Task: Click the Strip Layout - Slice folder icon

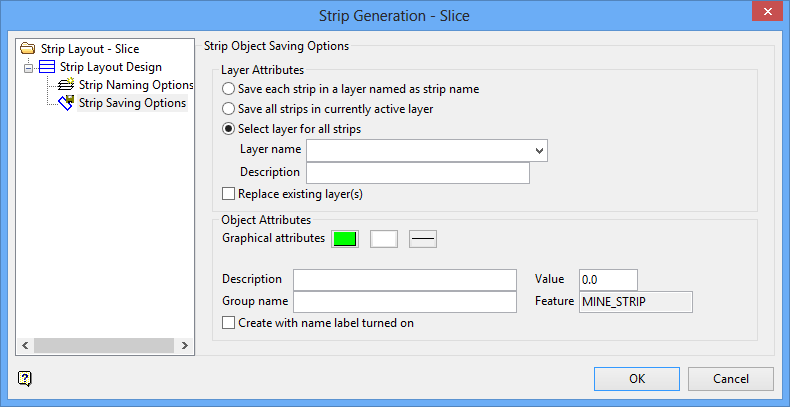Action: point(28,49)
